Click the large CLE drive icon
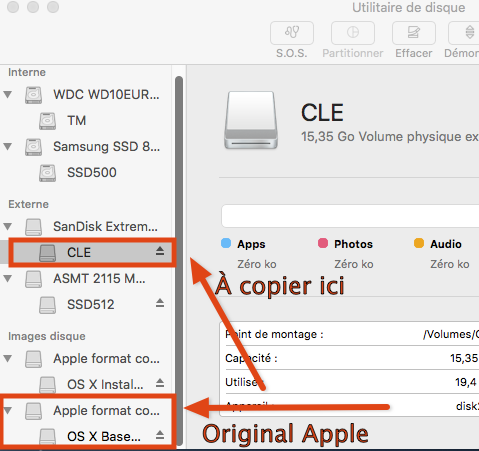 [251, 120]
